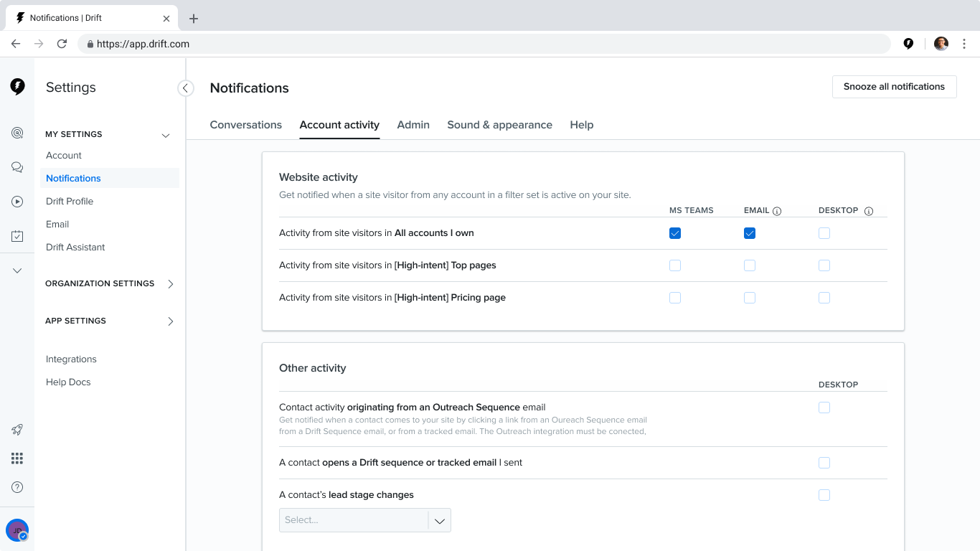Open the Help tab
The height and width of the screenshot is (551, 980).
[x=582, y=125]
